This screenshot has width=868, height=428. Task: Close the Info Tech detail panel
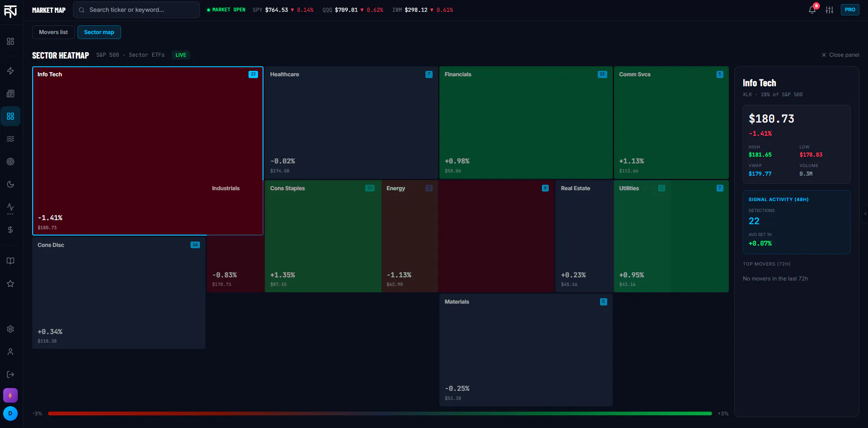click(840, 55)
